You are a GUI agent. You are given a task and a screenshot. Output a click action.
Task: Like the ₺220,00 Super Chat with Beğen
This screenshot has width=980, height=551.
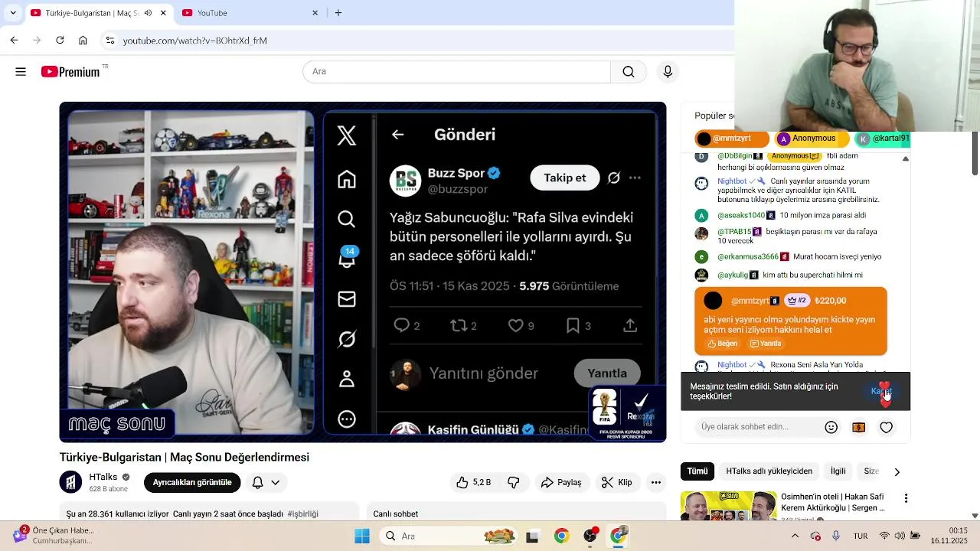click(722, 344)
